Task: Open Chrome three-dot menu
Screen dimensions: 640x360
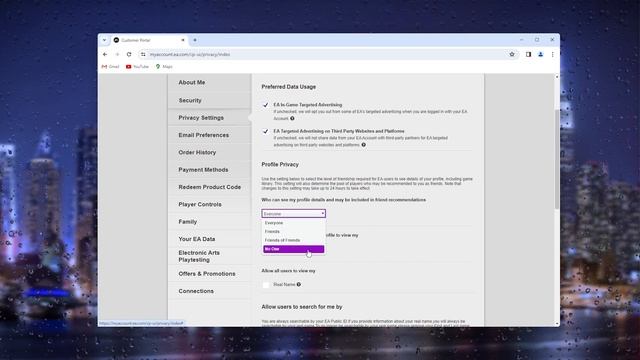Action: [553, 54]
